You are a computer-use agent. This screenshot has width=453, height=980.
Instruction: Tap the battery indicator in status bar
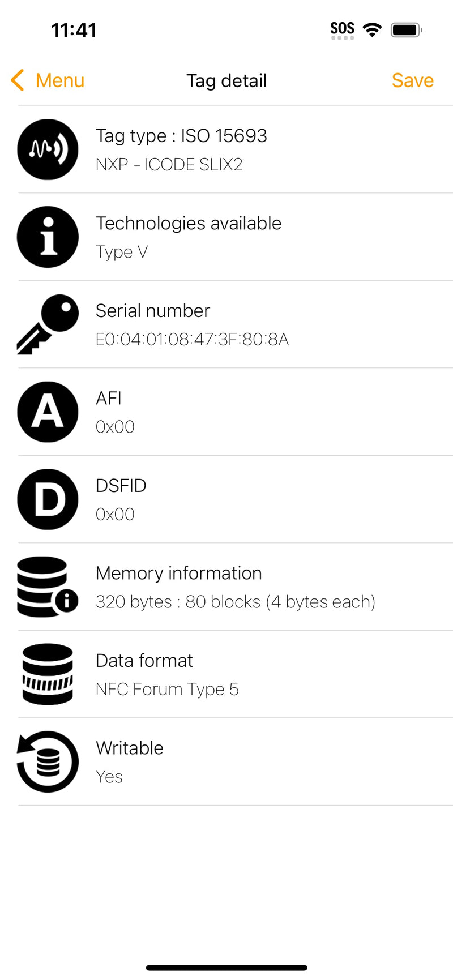click(406, 30)
